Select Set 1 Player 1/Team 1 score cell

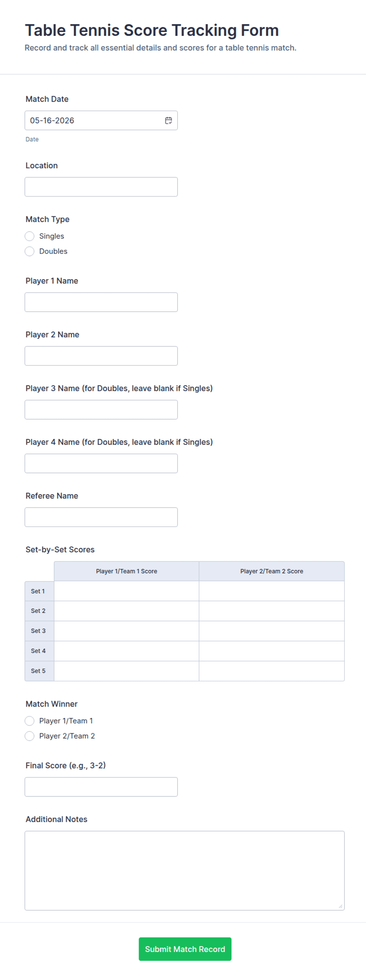point(126,591)
